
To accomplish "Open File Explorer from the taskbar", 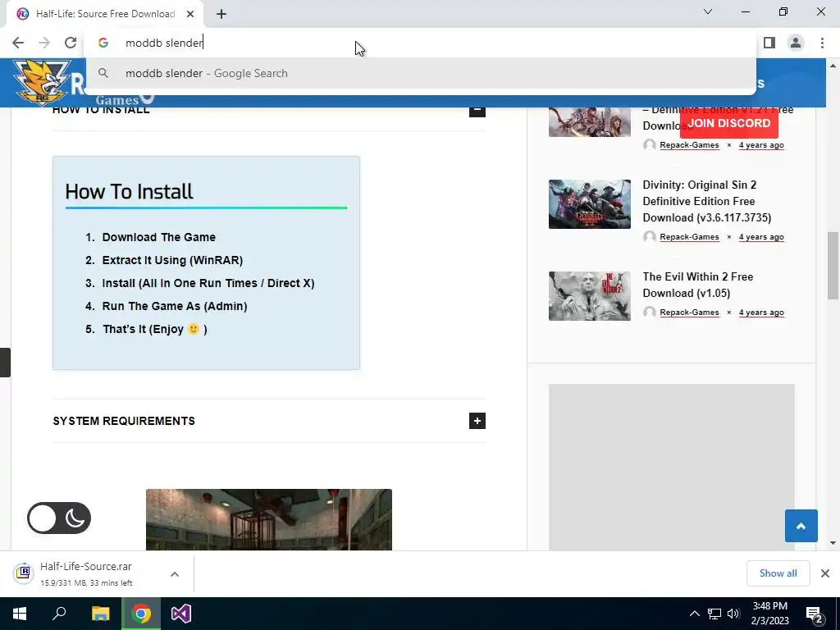I will [100, 614].
